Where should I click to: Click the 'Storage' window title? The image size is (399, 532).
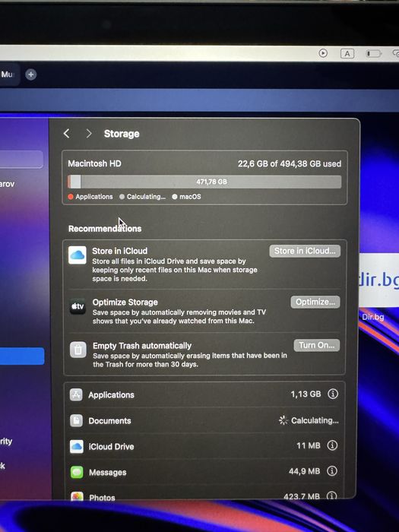tap(122, 134)
